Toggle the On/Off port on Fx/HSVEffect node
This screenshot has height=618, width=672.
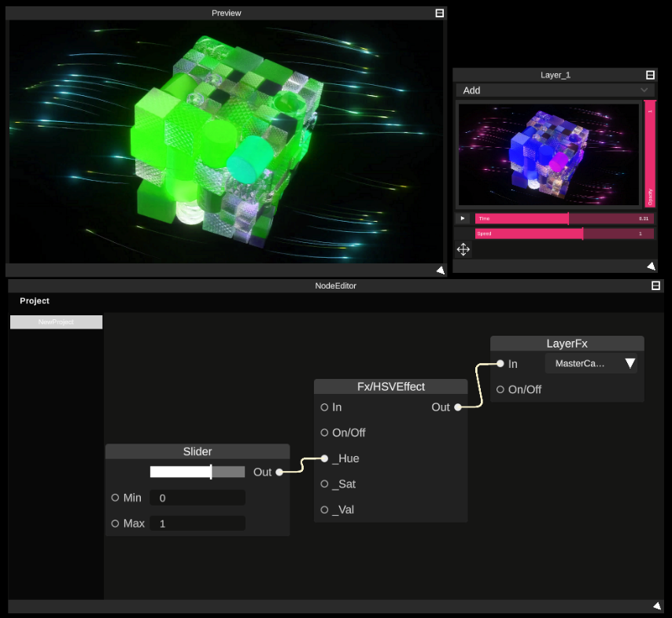coord(324,432)
